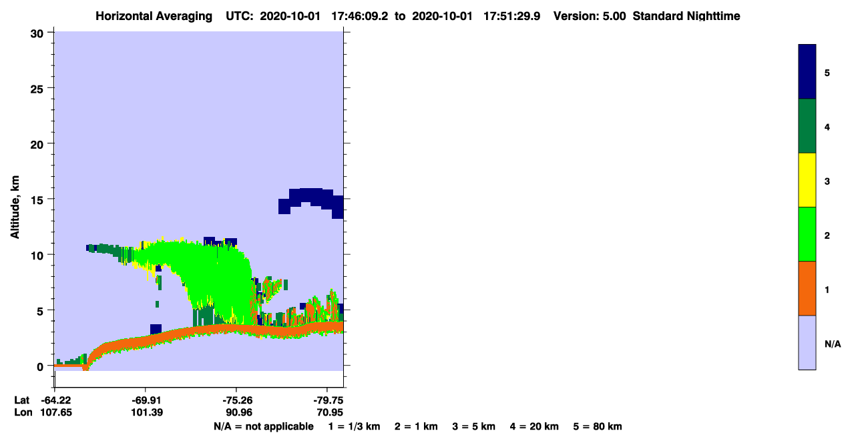Click the color bar label 'N/A'
This screenshot has height=445, width=868.
point(833,344)
